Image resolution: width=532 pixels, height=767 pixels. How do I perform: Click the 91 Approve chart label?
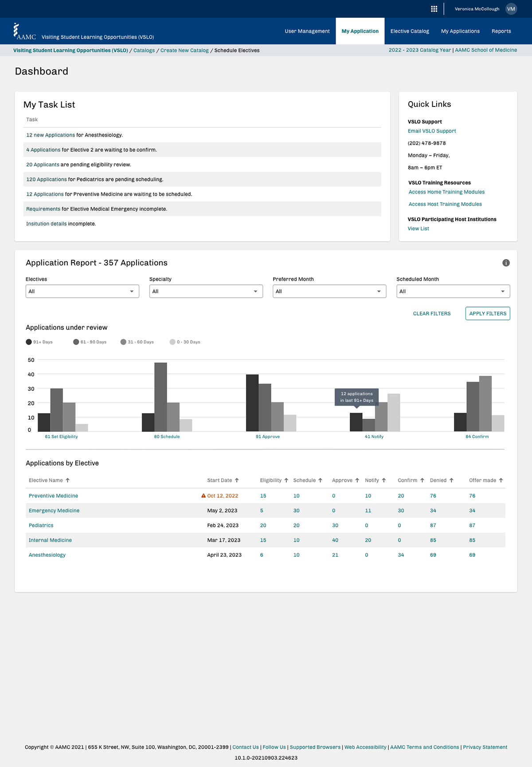pos(268,437)
